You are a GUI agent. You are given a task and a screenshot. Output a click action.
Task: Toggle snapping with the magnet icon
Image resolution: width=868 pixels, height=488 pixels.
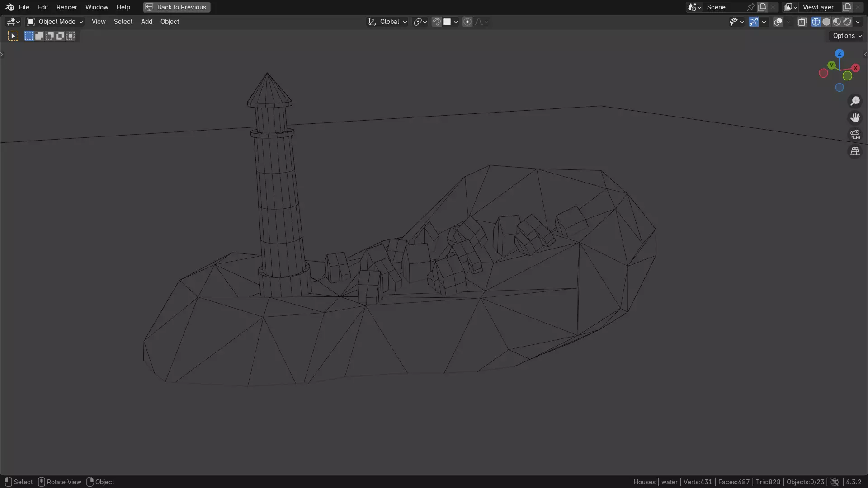437,22
